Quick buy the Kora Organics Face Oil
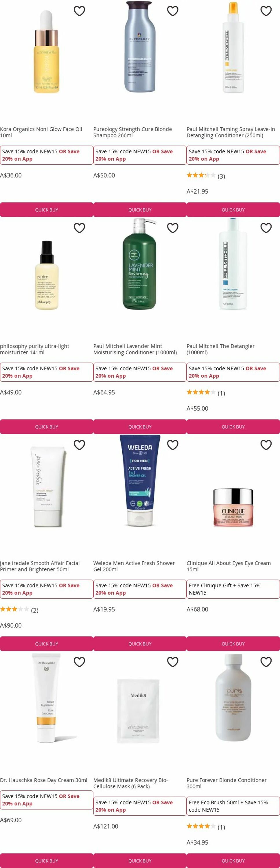Viewport: 280px width, 868px height. tap(47, 209)
